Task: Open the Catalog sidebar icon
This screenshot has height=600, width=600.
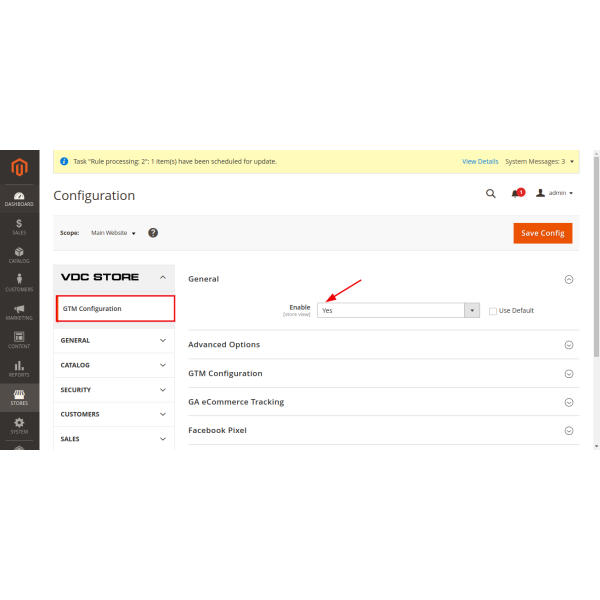Action: (19, 255)
